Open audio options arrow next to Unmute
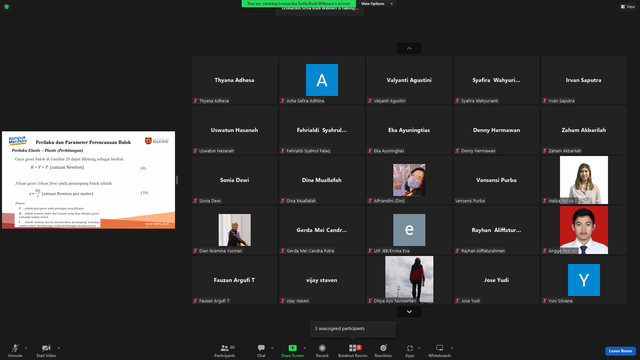This screenshot has width=640, height=360. tap(26, 348)
